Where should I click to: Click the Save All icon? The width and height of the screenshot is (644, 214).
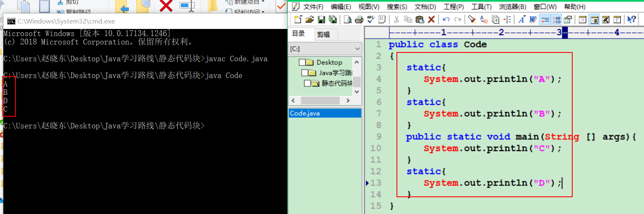333,19
